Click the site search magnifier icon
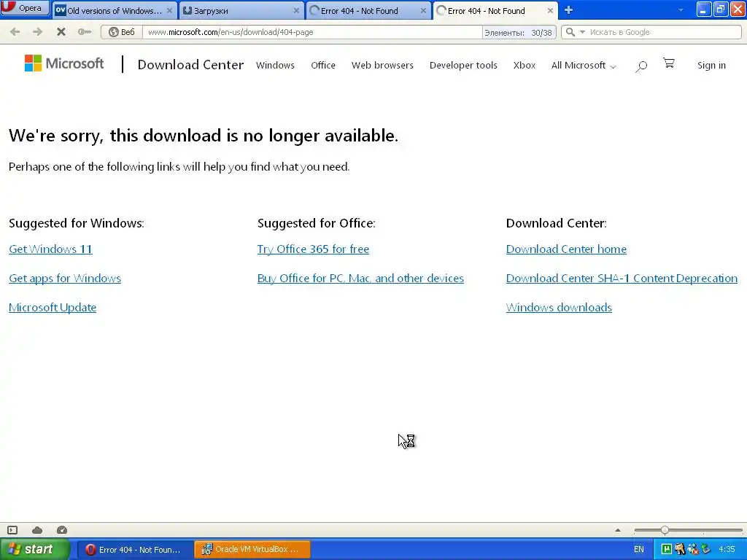 coord(641,66)
